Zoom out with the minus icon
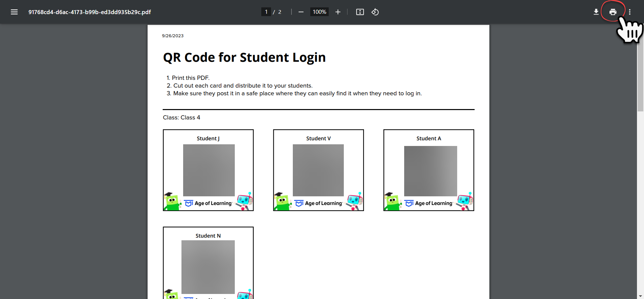 301,12
